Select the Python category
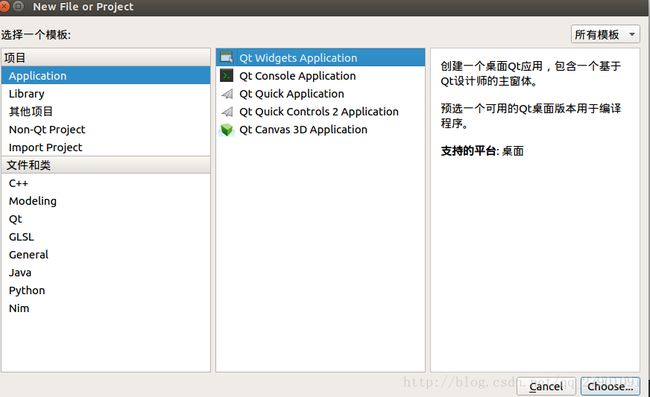Viewport: 650px width, 397px height. click(x=106, y=290)
